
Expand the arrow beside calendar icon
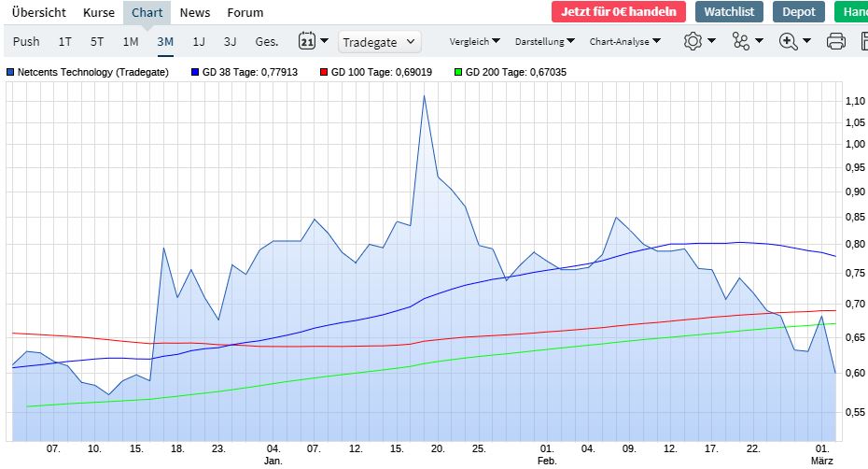tap(325, 40)
